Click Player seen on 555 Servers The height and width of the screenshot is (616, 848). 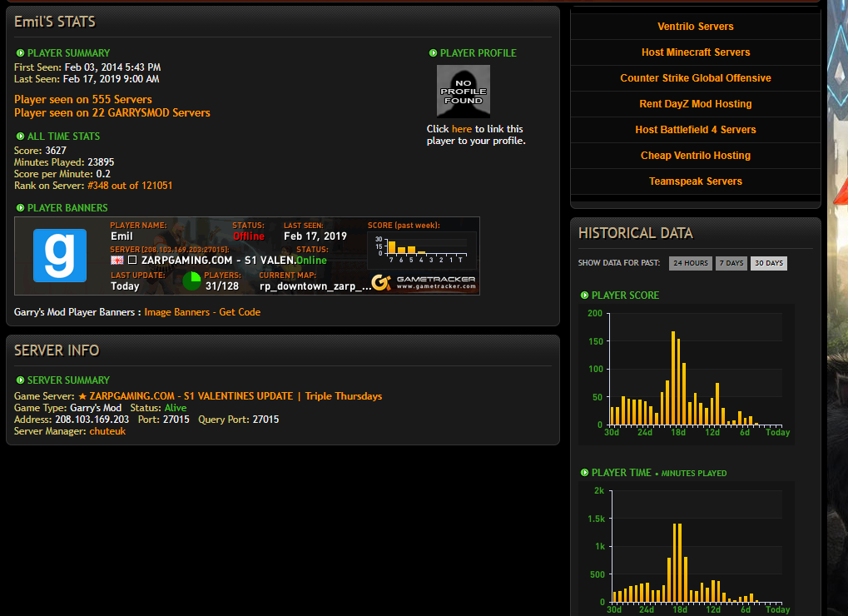(x=82, y=100)
